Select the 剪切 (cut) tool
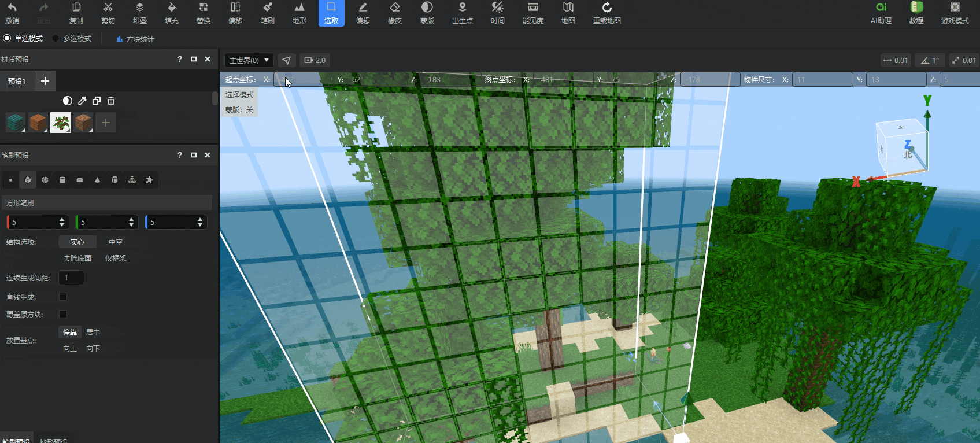980x443 pixels. [108, 13]
